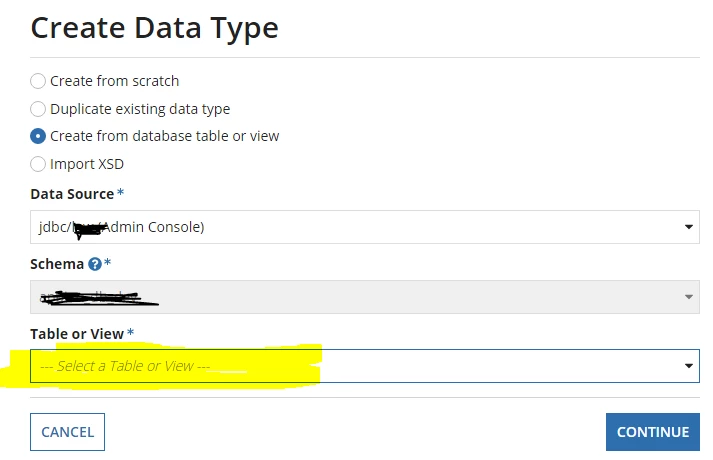The image size is (713, 460).
Task: Click the greyed-out Schema field
Action: pyautogui.click(x=365, y=297)
